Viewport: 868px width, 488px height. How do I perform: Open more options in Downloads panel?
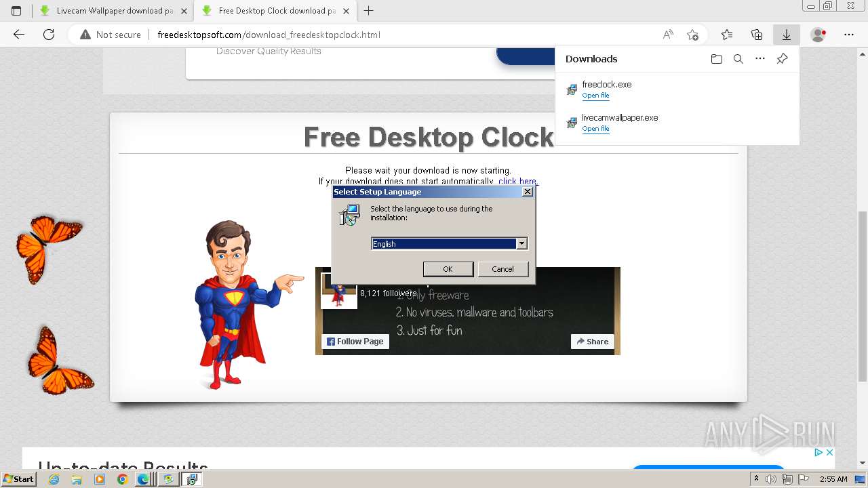click(760, 59)
